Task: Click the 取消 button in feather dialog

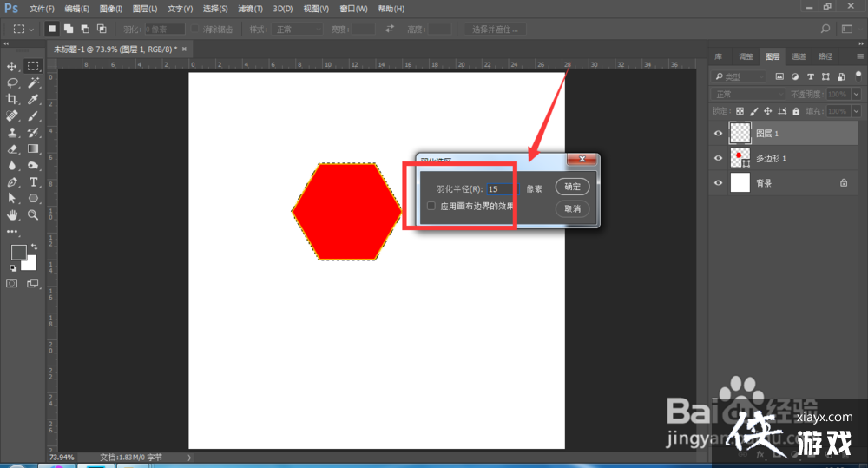Action: pyautogui.click(x=573, y=208)
